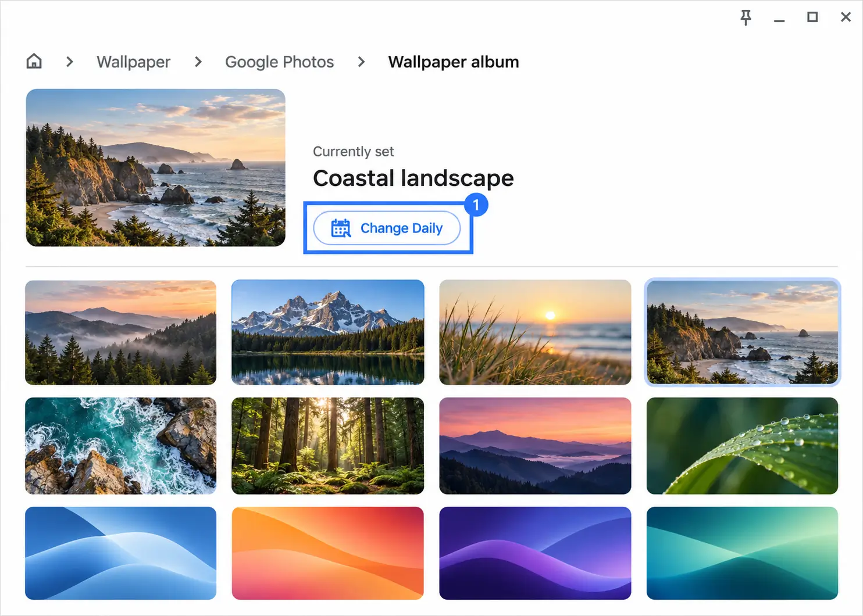This screenshot has height=616, width=863.
Task: Close the wallpaper window
Action: tap(846, 17)
